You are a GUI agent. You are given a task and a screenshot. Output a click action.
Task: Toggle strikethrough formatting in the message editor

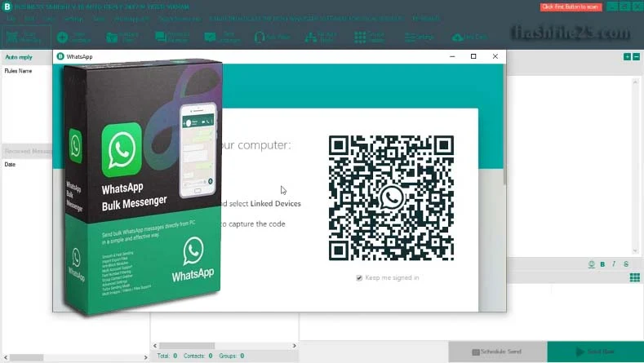coord(626,264)
